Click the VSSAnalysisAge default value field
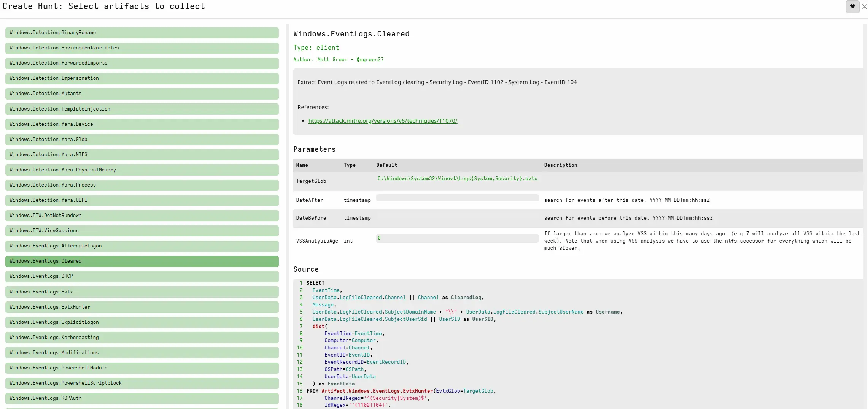The image size is (868, 409). pos(457,238)
